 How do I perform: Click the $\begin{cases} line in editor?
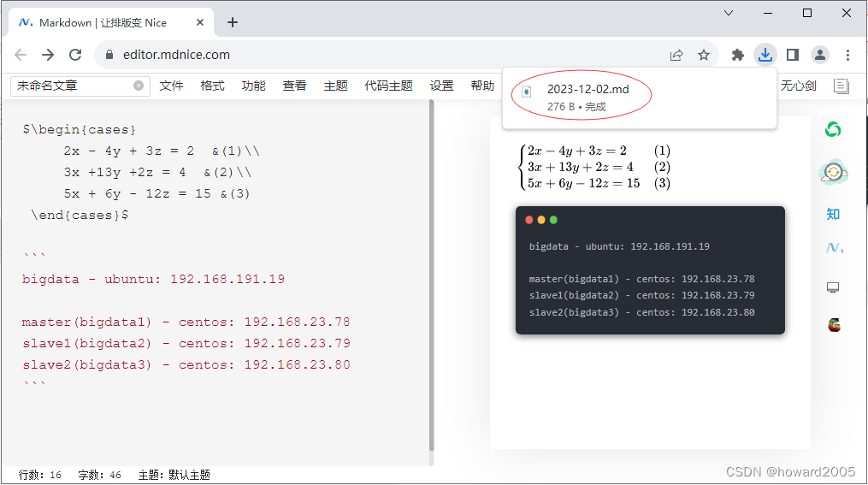pos(80,129)
